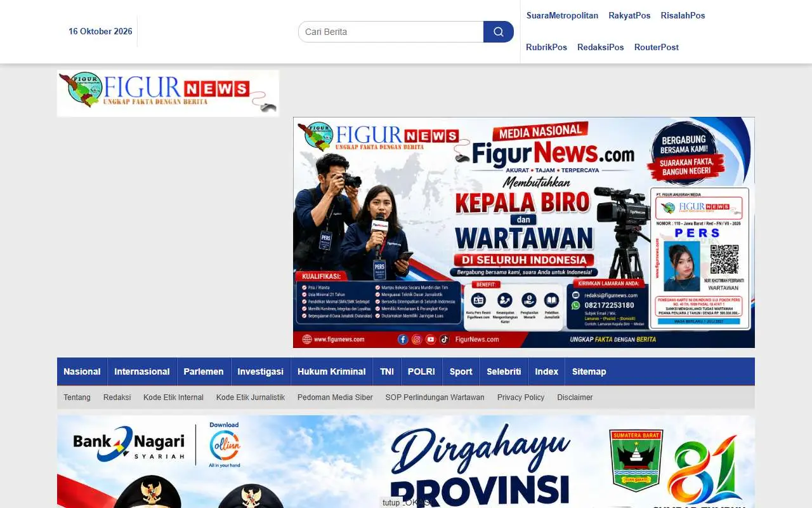Select the Internasional menu item

[142, 371]
